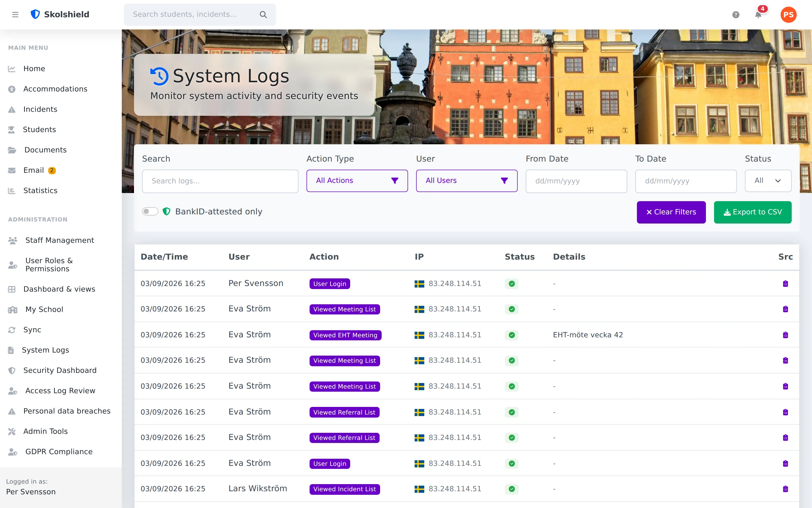This screenshot has width=812, height=508.
Task: Click BankID green shield icon
Action: 166,211
